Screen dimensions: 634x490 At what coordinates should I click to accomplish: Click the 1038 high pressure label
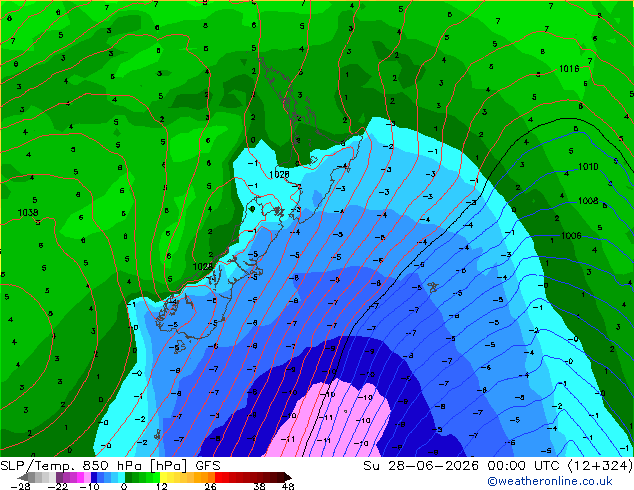(x=28, y=213)
